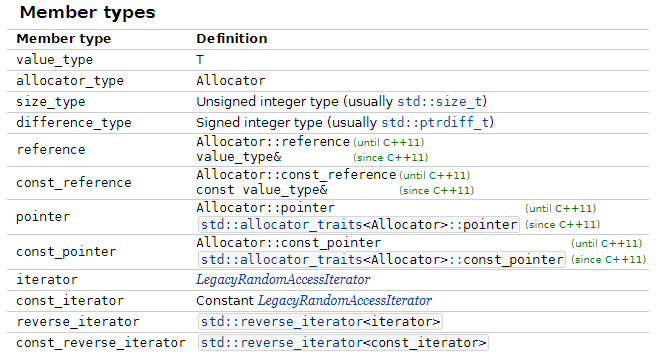
Task: Select the value_type row name
Action: (54, 60)
